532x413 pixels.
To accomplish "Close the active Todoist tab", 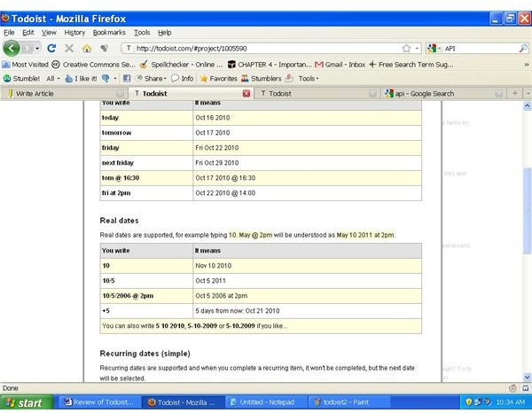I will pos(246,94).
